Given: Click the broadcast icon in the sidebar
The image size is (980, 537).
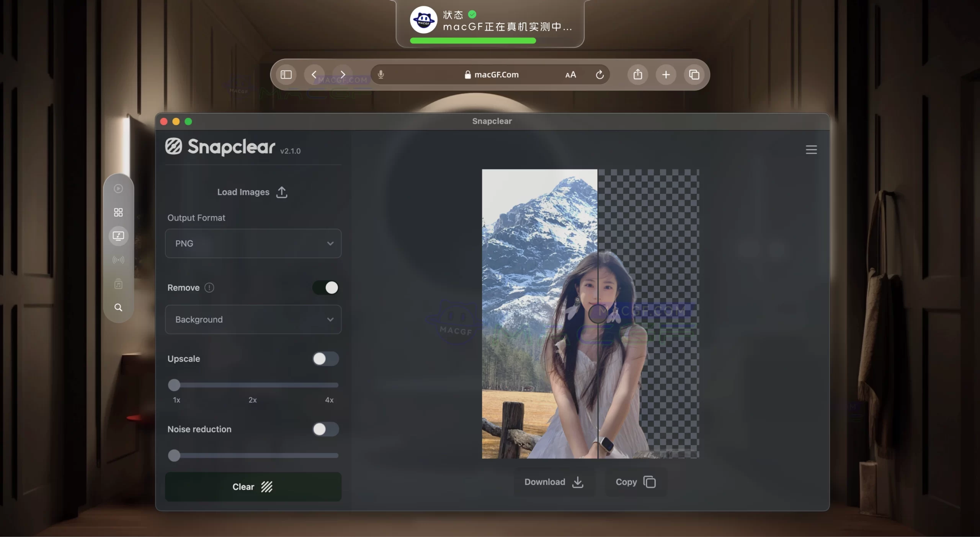Looking at the screenshot, I should click(x=118, y=260).
